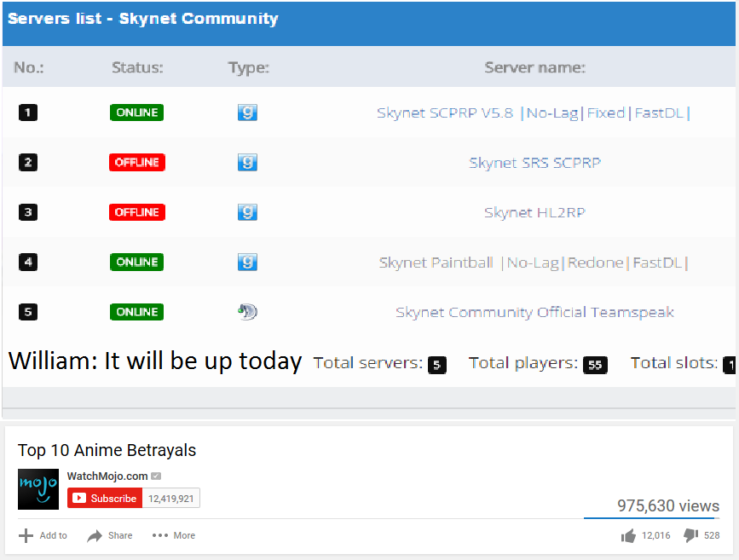
Task: Subscribe to the WatchMojo channel
Action: click(x=105, y=499)
